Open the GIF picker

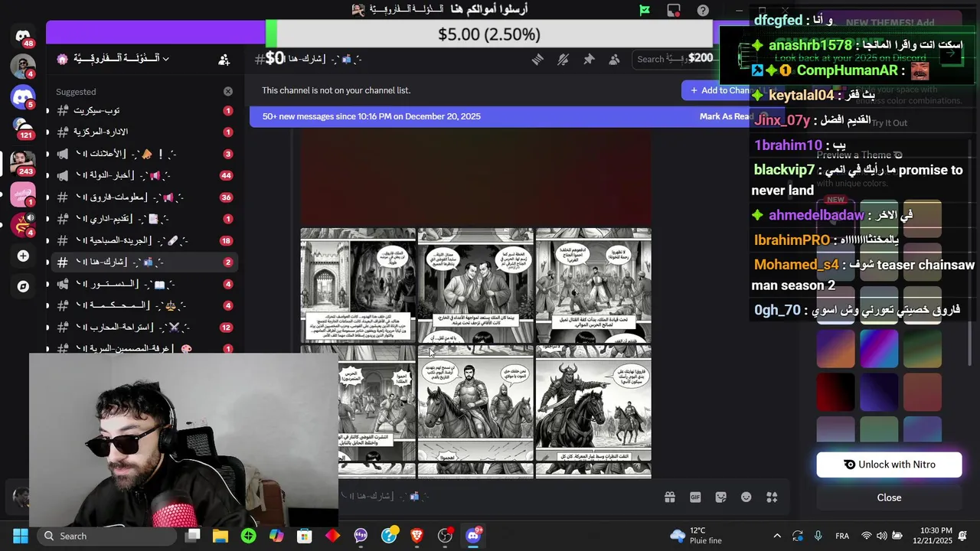click(695, 497)
